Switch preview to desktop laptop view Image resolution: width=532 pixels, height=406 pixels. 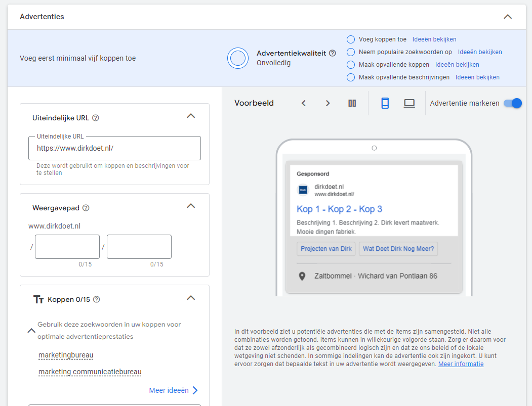409,103
